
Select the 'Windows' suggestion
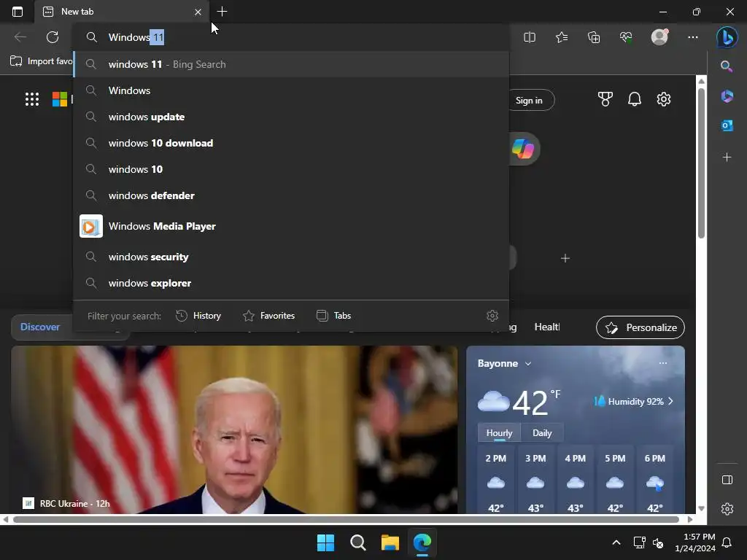[x=292, y=90]
